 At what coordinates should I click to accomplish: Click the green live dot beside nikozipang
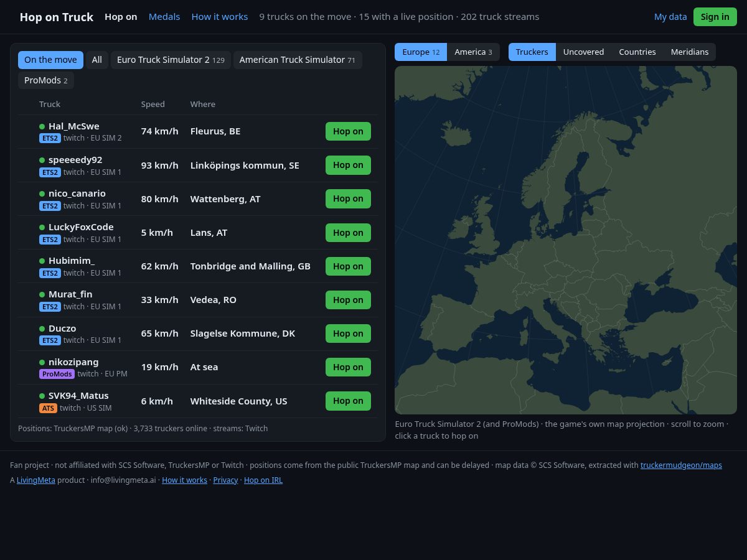point(42,362)
